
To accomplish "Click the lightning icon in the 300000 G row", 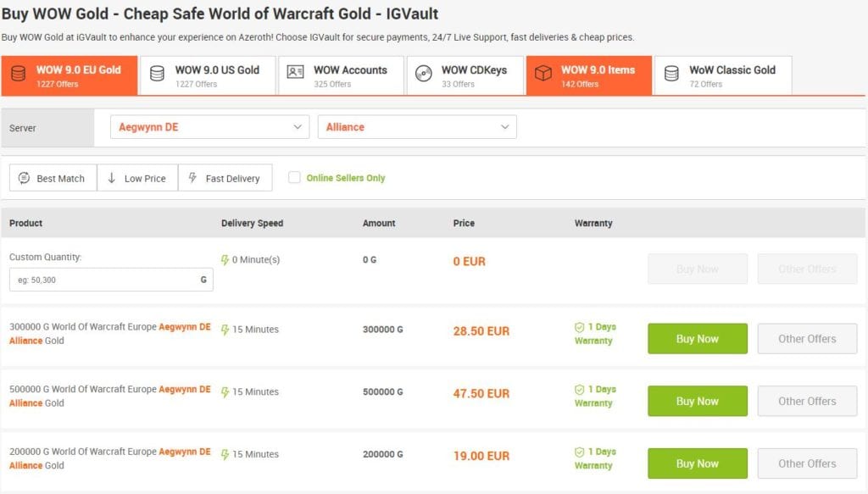I will coord(225,330).
